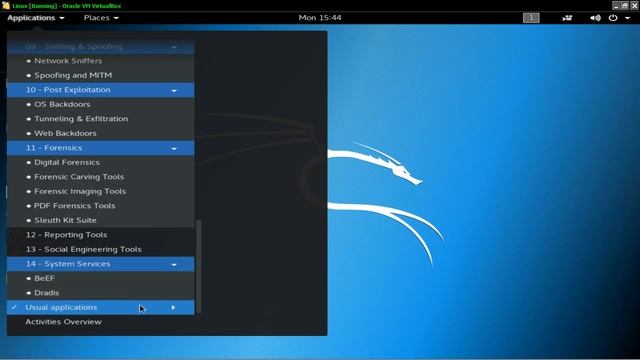This screenshot has width=640, height=360.
Task: Collapse arrow beside 14 - System Services
Action: 174,264
